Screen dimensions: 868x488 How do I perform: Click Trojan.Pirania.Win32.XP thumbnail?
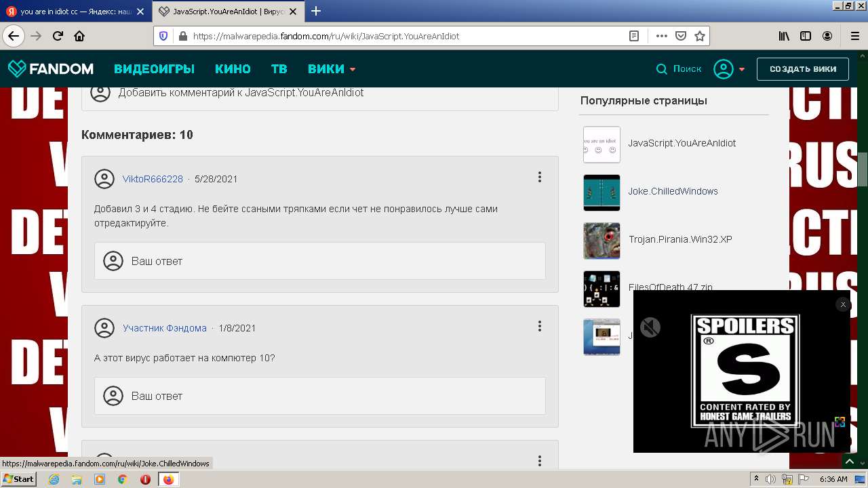[x=601, y=241]
